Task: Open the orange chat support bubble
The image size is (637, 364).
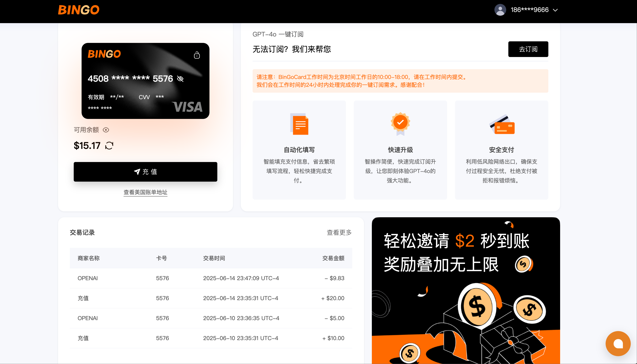Action: tap(618, 343)
